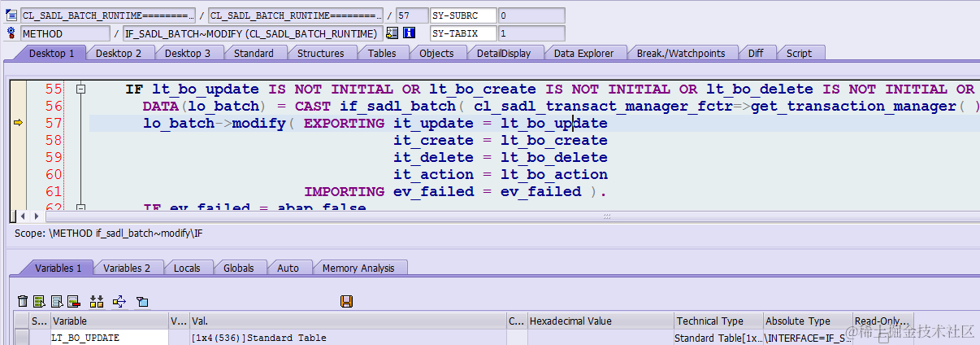Open the Auto variables tab

(288, 268)
